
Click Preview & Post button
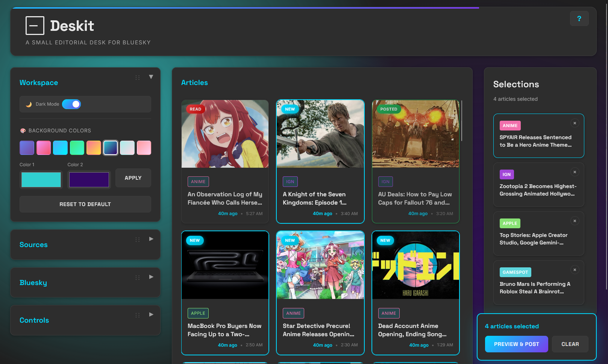[517, 344]
